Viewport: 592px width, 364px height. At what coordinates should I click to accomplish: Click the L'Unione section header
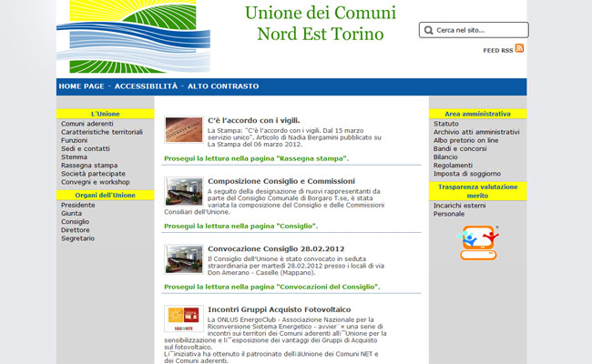tap(106, 114)
